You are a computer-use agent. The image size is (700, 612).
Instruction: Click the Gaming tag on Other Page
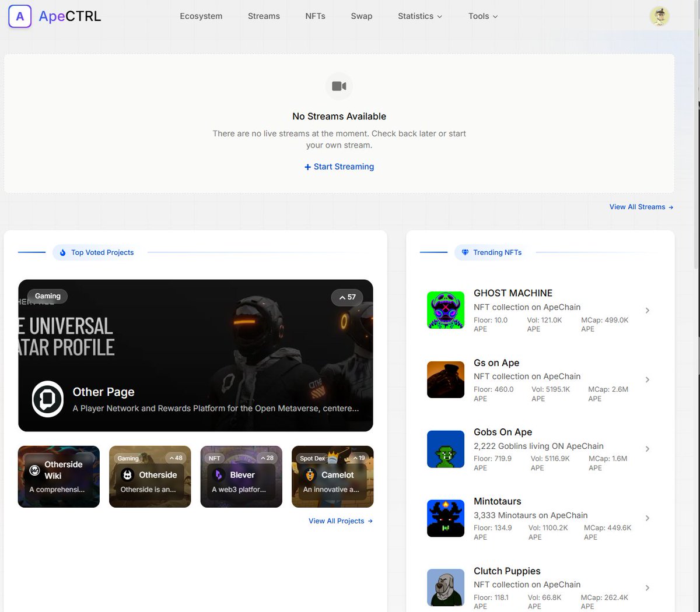48,296
